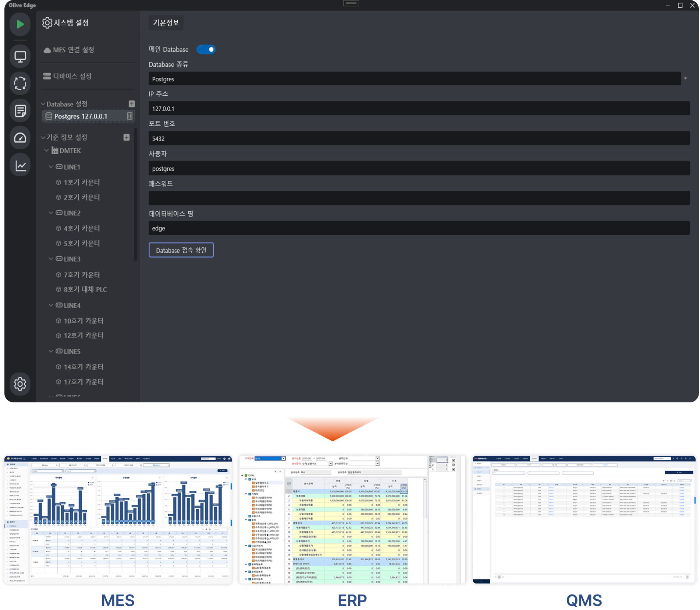The image size is (700, 610).
Task: Click the IP 주소 input field
Action: (419, 109)
